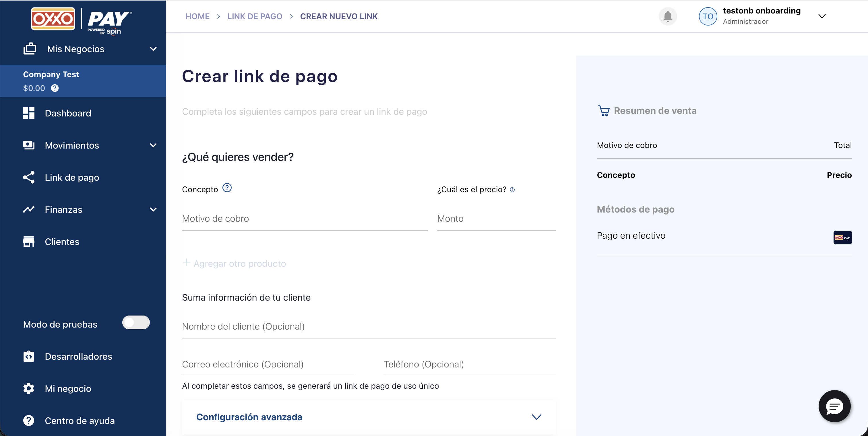Click the TO user avatar
The image size is (868, 436).
[x=708, y=17]
